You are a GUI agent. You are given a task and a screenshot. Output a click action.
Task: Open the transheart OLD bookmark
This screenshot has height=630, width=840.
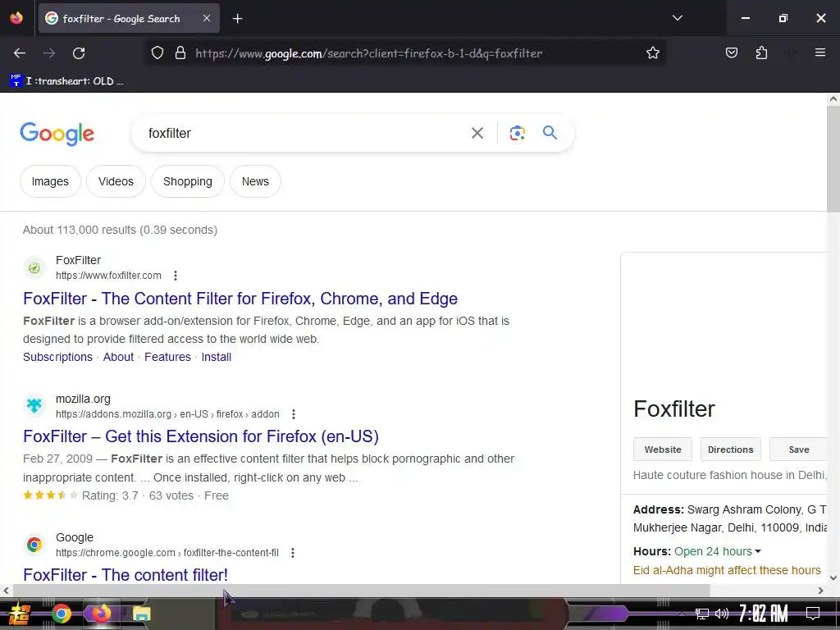[x=67, y=81]
